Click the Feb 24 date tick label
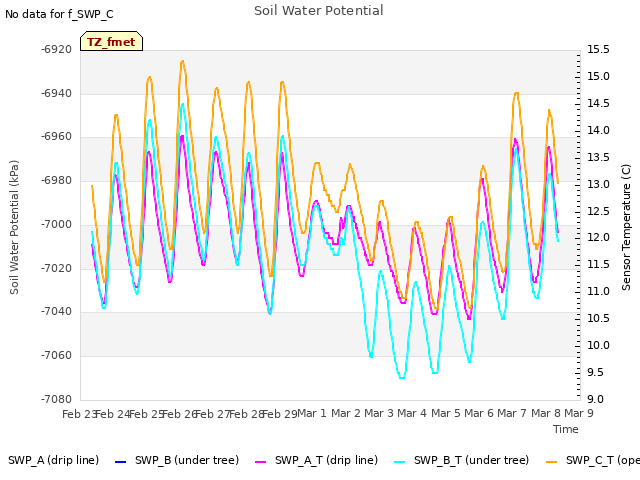Viewport: 640px width, 480px height. pos(113,414)
